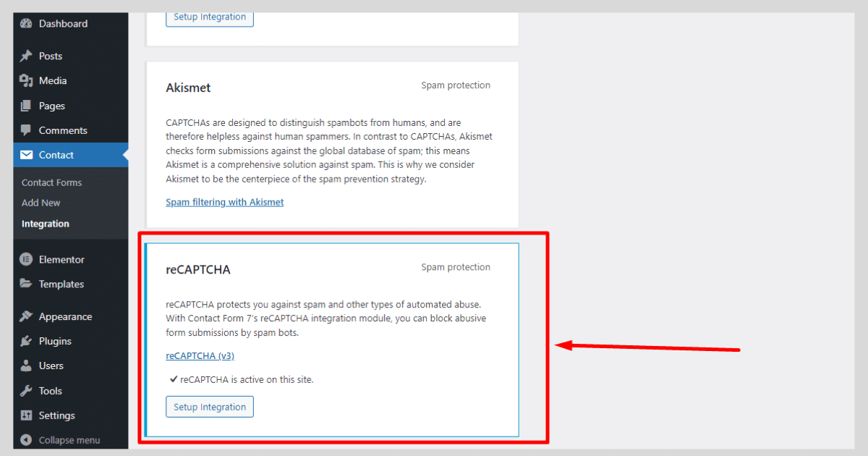The height and width of the screenshot is (456, 868).
Task: Choose Add New under Contact
Action: point(41,203)
